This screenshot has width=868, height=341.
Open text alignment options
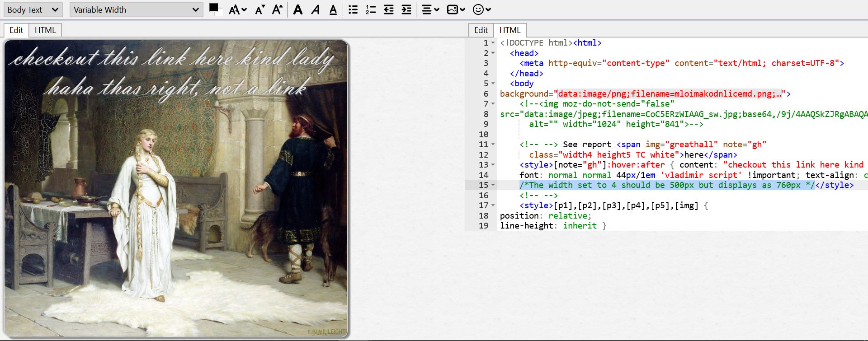430,9
